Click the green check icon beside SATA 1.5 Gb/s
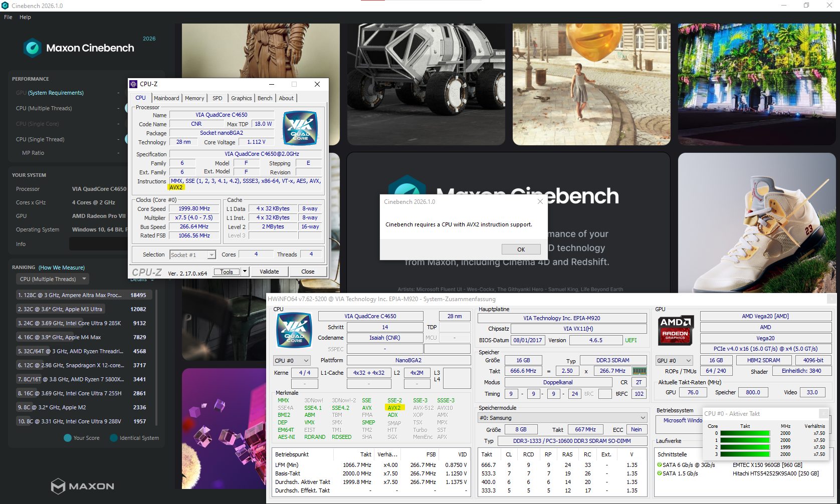 (x=660, y=473)
